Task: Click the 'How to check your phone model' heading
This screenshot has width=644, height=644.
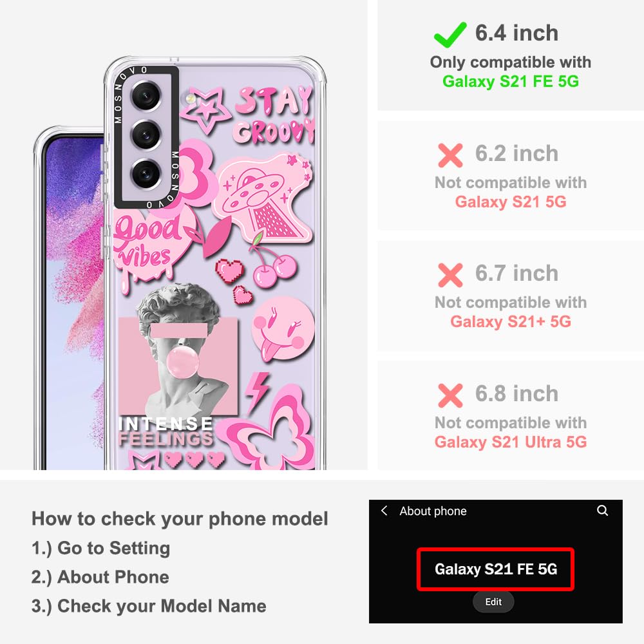Action: coord(180,518)
